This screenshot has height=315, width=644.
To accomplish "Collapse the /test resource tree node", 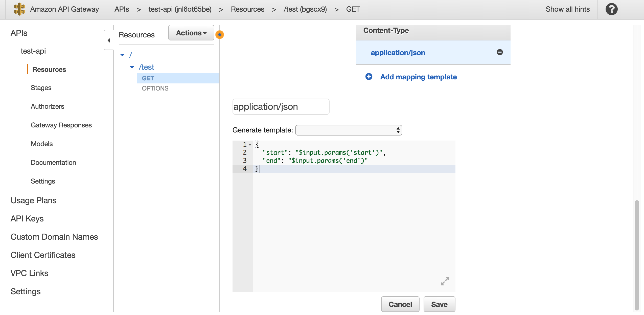I will pos(132,67).
